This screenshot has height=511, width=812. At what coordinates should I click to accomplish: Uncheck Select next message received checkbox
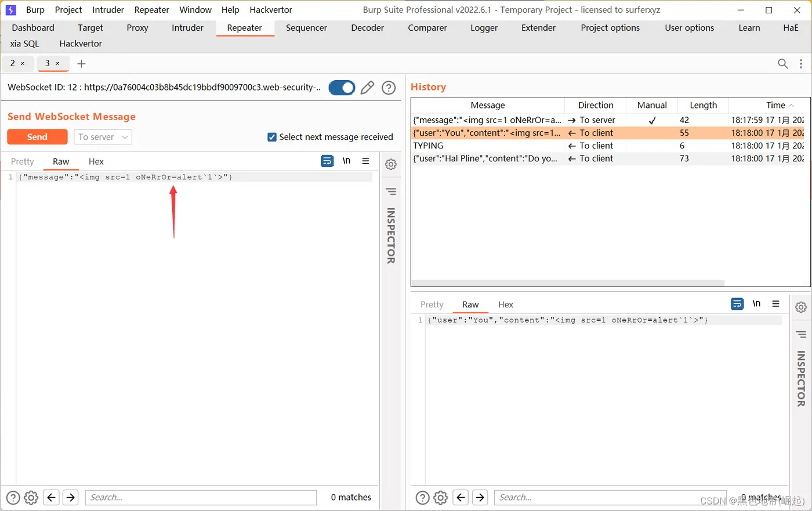[x=271, y=137]
